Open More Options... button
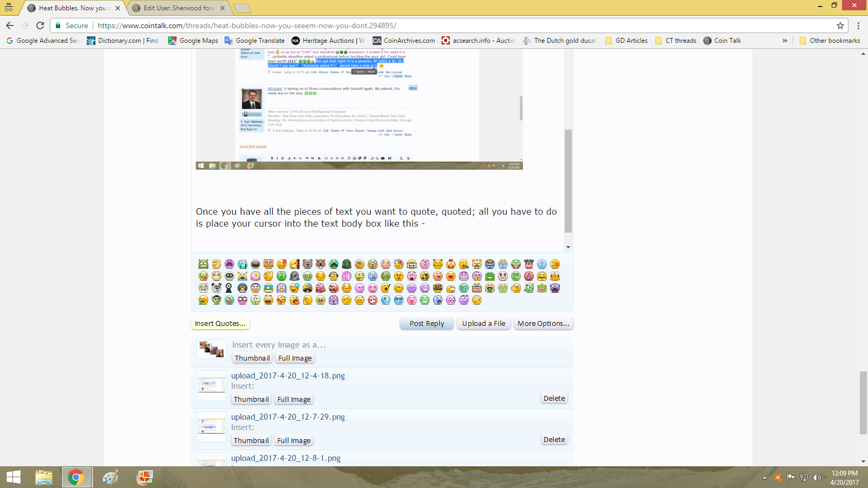 544,324
